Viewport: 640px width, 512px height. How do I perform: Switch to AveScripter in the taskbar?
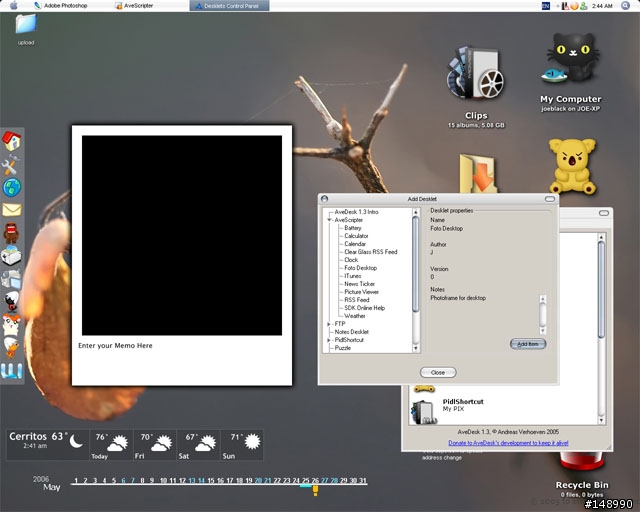(x=134, y=6)
